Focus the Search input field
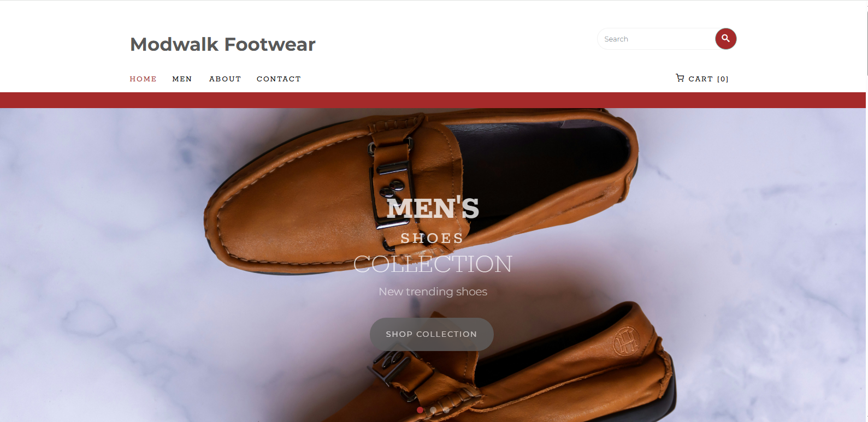This screenshot has height=422, width=868. pos(656,39)
